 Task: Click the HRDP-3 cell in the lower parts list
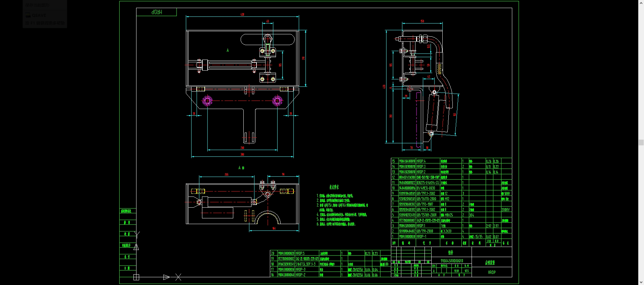pyautogui.click(x=300, y=270)
